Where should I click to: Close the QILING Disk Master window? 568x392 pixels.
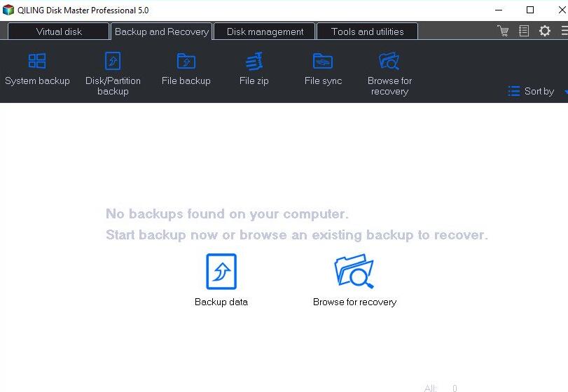pyautogui.click(x=562, y=10)
